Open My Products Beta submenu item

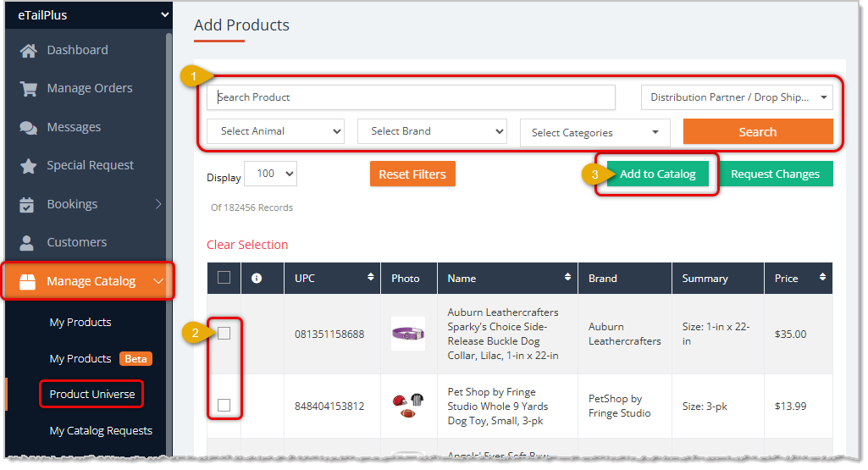click(x=100, y=359)
